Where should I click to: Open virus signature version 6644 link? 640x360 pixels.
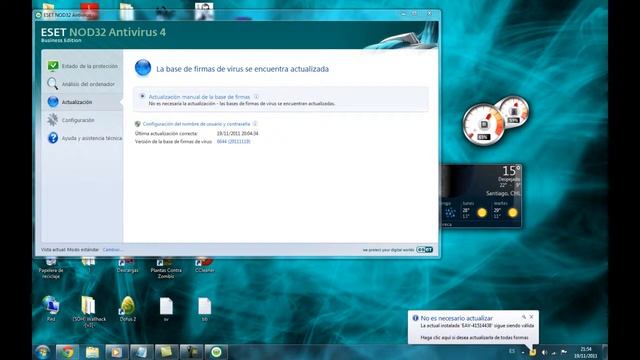click(233, 141)
